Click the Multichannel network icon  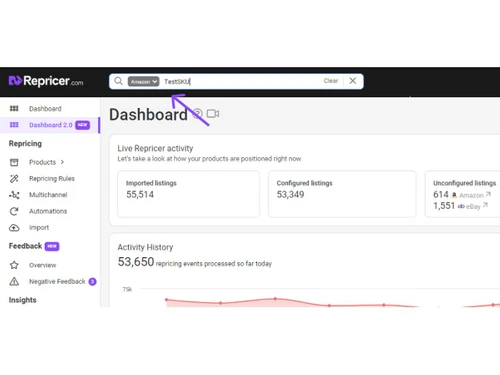point(14,195)
